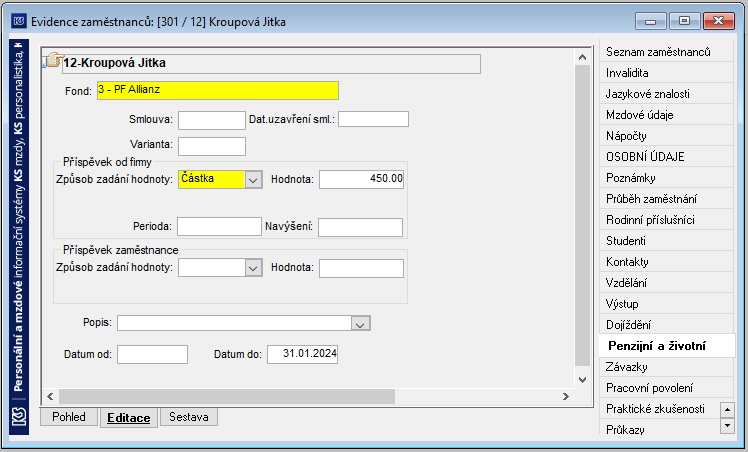Expand the Popis dropdown list
The height and width of the screenshot is (452, 748).
point(360,324)
